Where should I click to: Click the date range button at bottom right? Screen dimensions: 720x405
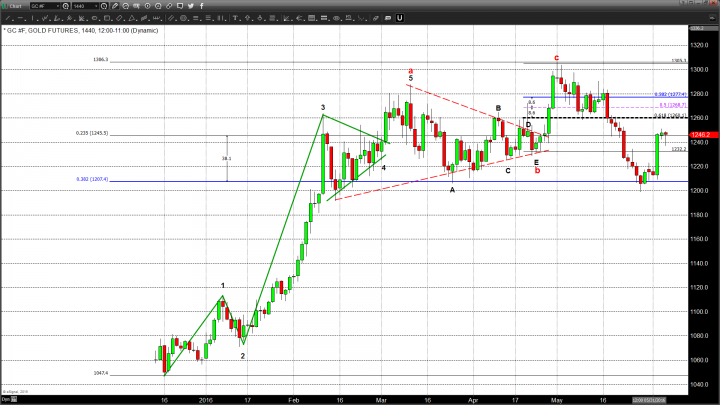[x=643, y=398]
